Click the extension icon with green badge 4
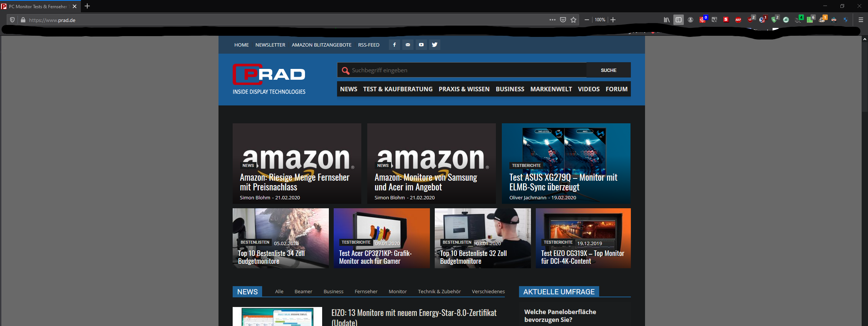This screenshot has height=326, width=868. 798,19
